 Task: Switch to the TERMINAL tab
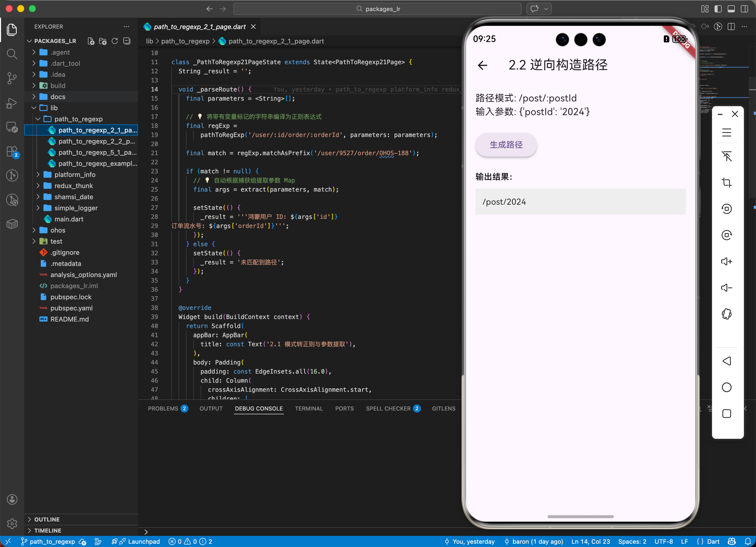point(309,408)
